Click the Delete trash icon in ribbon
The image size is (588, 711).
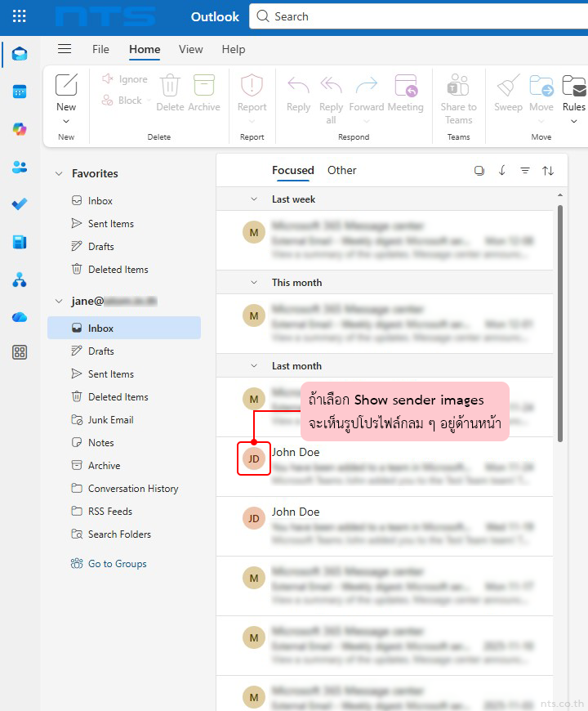tap(171, 85)
